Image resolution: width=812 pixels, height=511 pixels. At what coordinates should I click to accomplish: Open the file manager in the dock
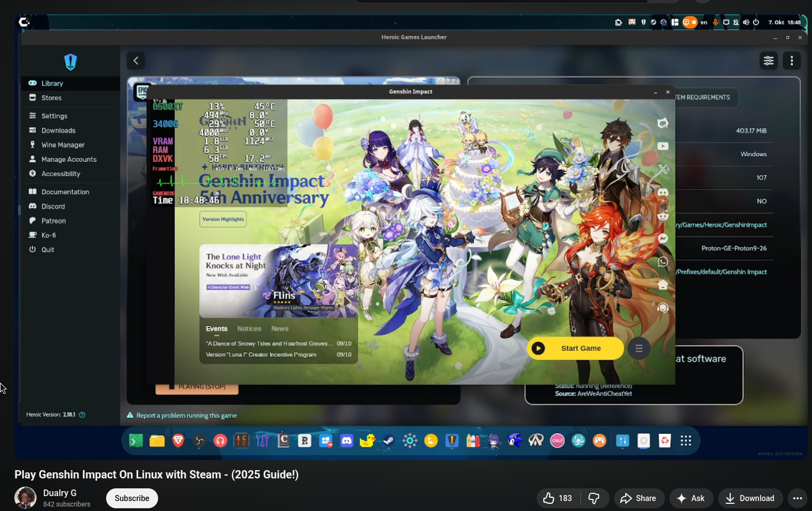tap(157, 441)
